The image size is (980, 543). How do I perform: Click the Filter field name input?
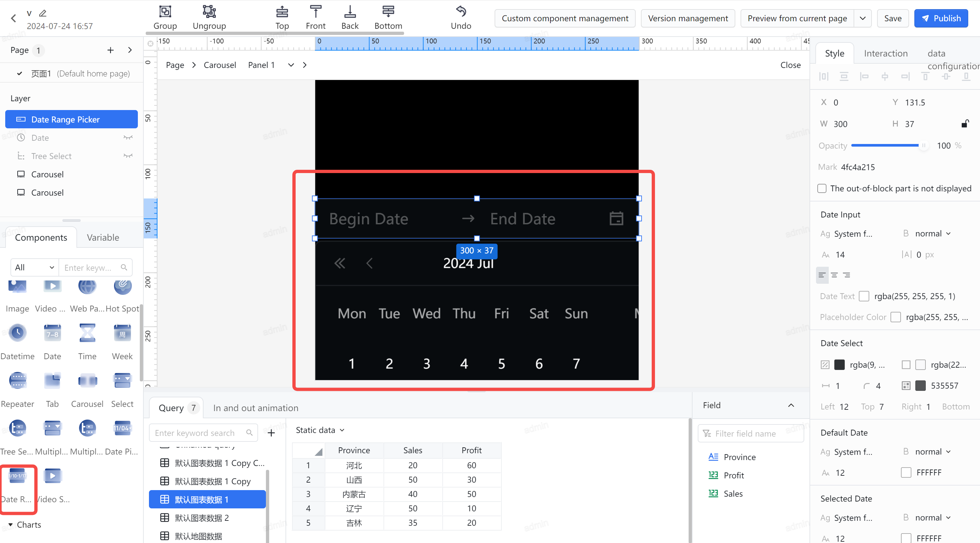[x=751, y=434]
